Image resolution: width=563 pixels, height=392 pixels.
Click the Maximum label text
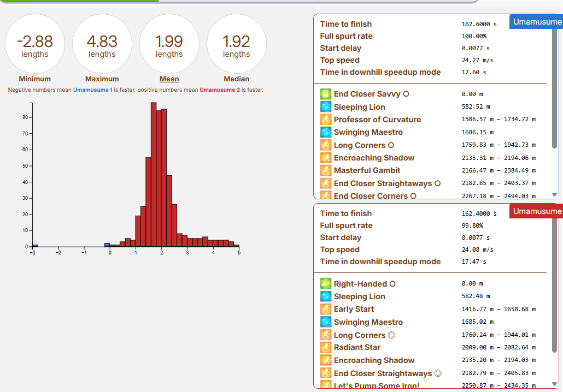(x=102, y=79)
